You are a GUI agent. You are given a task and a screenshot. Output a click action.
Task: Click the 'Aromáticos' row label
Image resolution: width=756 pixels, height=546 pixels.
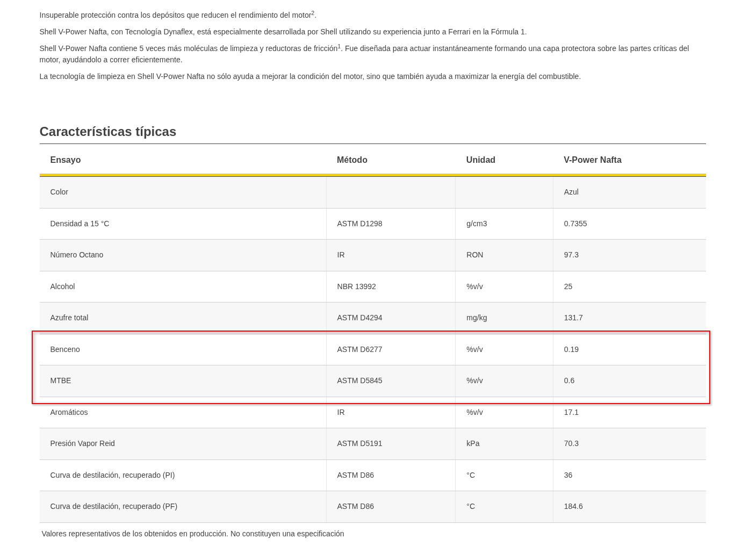[x=69, y=412]
